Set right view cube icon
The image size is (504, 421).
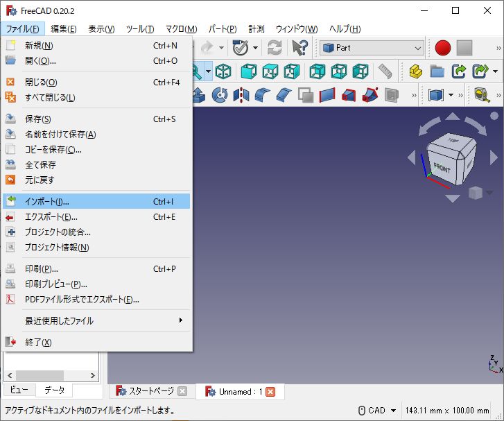point(292,71)
